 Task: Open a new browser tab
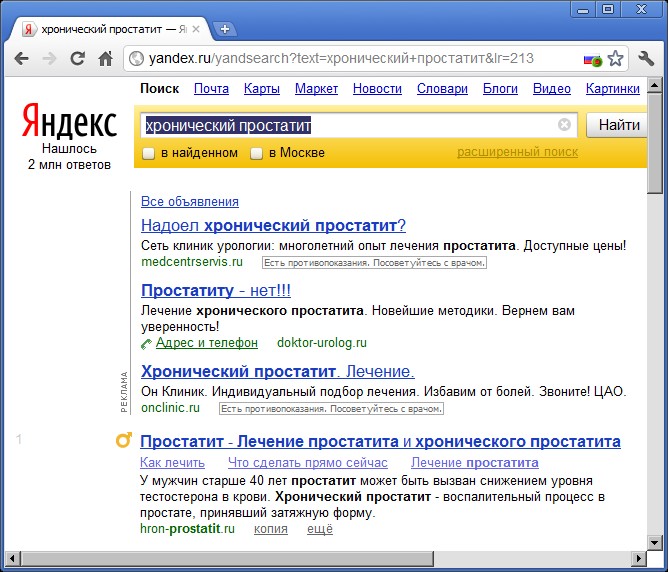pyautogui.click(x=225, y=29)
